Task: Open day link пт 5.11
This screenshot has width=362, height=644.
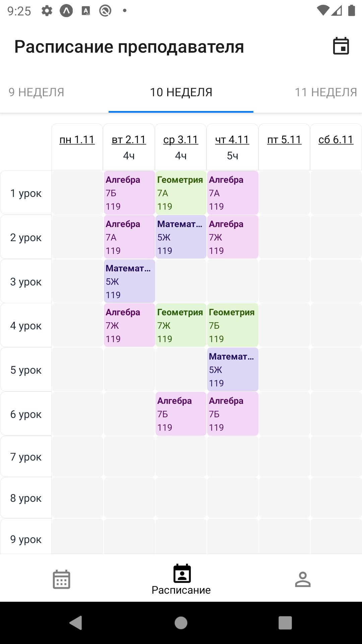Action: click(284, 140)
